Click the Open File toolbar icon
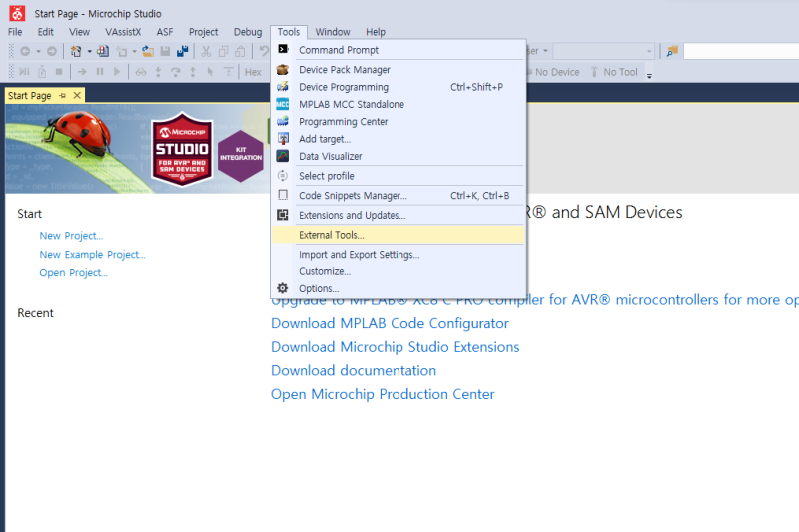Screen dimensions: 799x532 [149, 51]
